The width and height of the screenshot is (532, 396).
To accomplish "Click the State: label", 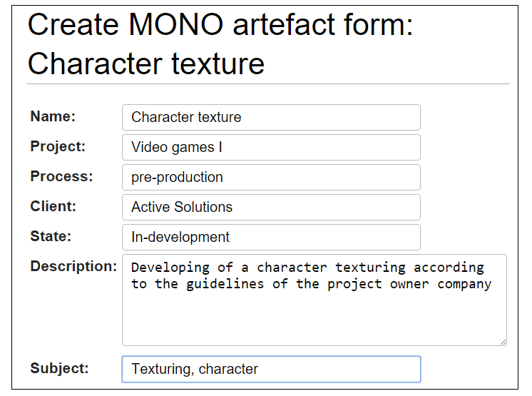I will (x=51, y=236).
